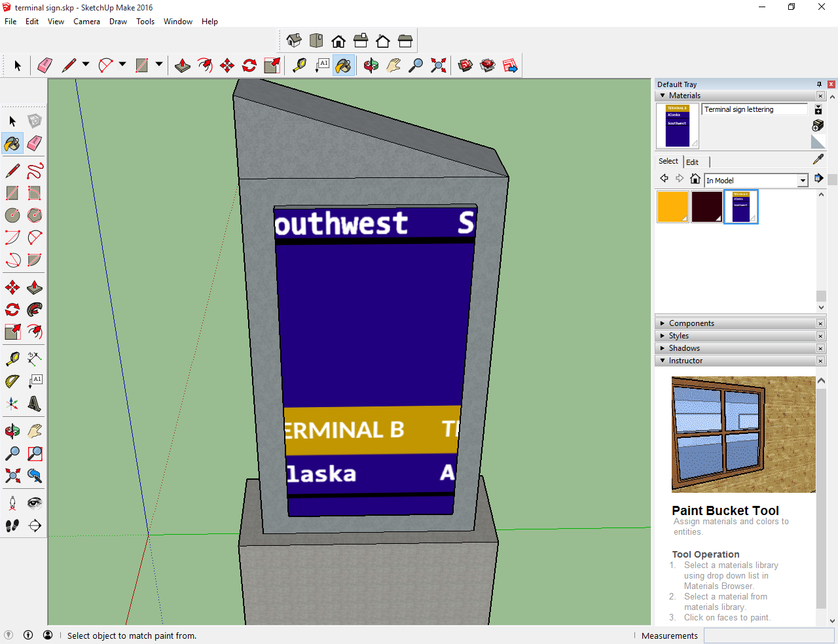Viewport: 838px width, 644px height.
Task: Pick the dark maroon material swatch
Action: click(x=707, y=207)
